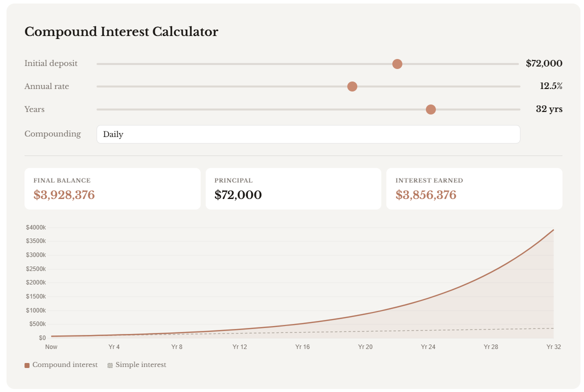Click the Yr 24 chart axis label
Screen dimensions: 584x392
tap(428, 346)
